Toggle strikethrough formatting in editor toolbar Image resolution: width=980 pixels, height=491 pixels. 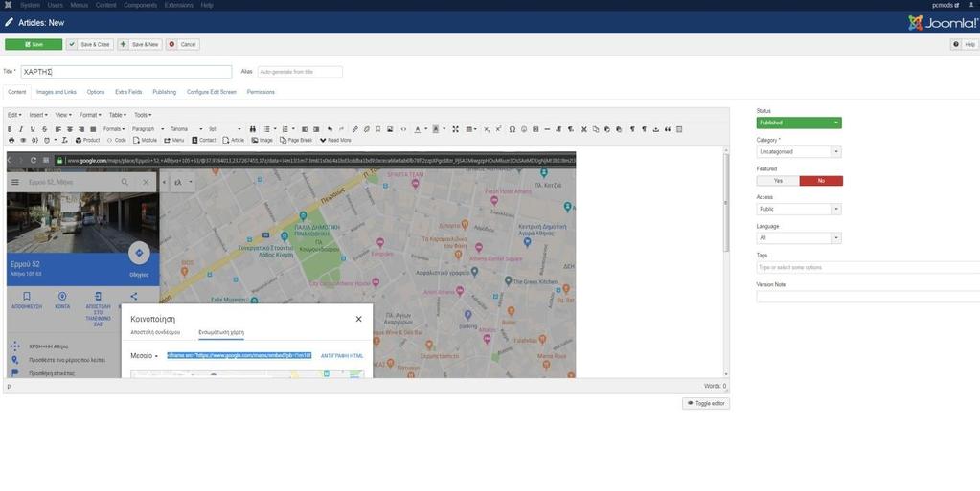(44, 129)
